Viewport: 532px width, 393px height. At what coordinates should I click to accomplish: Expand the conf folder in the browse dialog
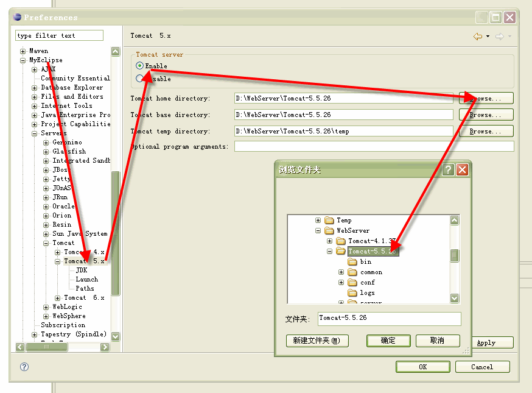[341, 282]
